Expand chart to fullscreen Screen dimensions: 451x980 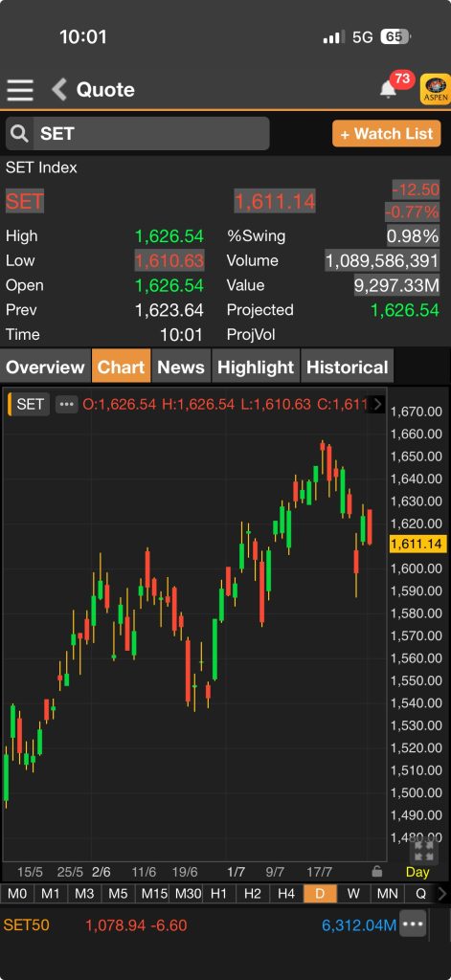pos(423,850)
